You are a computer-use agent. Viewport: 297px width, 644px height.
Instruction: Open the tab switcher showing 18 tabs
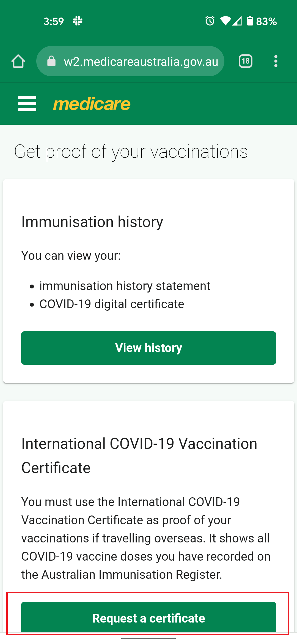pos(246,61)
